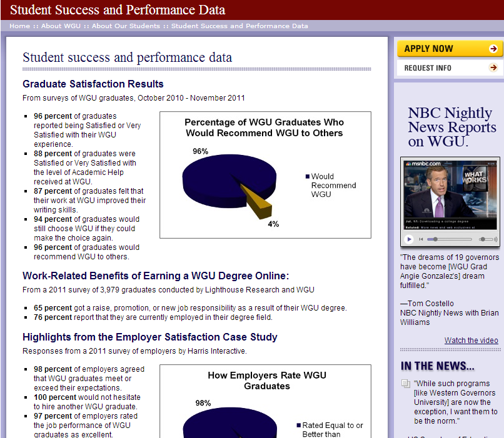This screenshot has height=438, width=504.
Task: Click the 4% pie chart label
Action: pyautogui.click(x=273, y=224)
